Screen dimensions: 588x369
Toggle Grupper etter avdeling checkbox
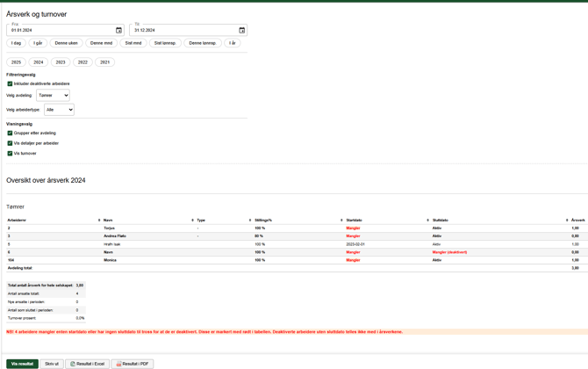click(10, 134)
